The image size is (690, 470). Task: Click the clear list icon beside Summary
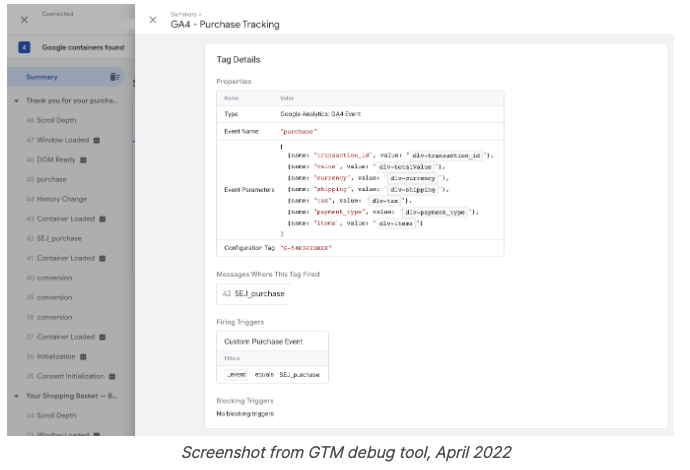coord(114,77)
